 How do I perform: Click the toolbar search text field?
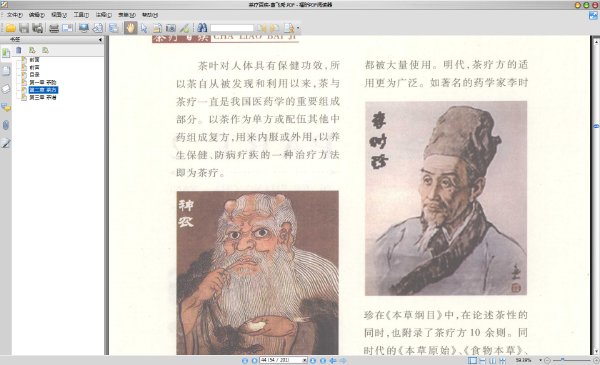[232, 28]
